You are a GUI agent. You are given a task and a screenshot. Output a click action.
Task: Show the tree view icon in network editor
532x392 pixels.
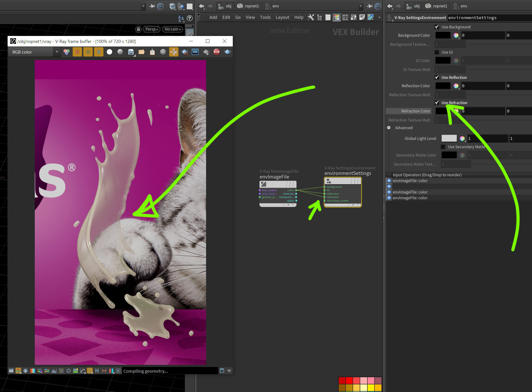click(319, 17)
